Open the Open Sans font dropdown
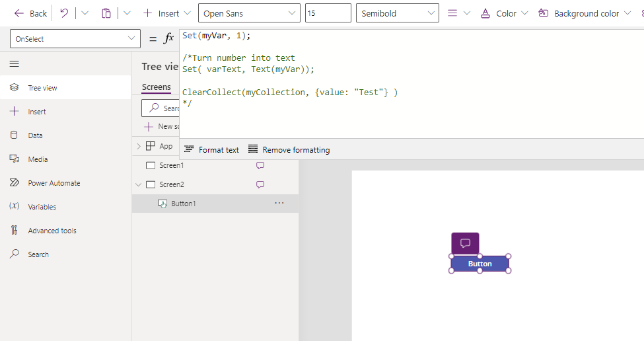This screenshot has height=341, width=644. 249,13
